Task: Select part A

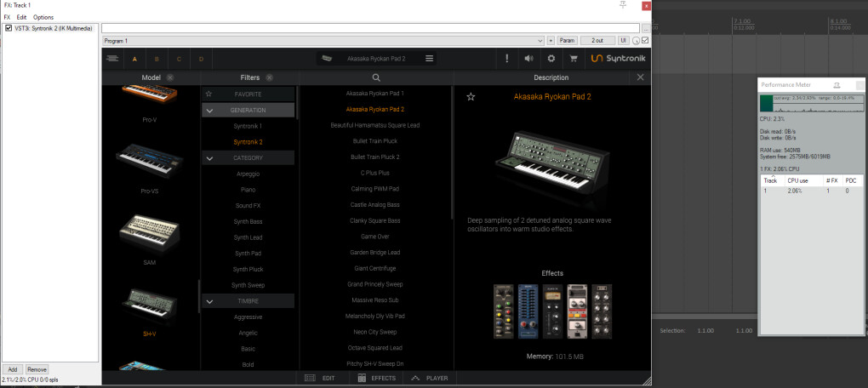Action: click(134, 59)
